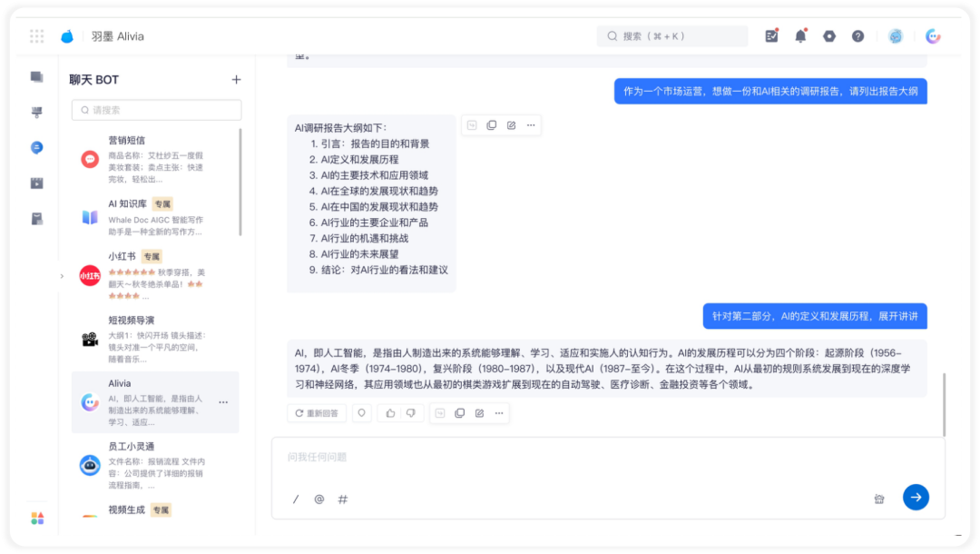The image size is (980, 554).
Task: Select the 短视频导演 bot in list
Action: tap(154, 339)
